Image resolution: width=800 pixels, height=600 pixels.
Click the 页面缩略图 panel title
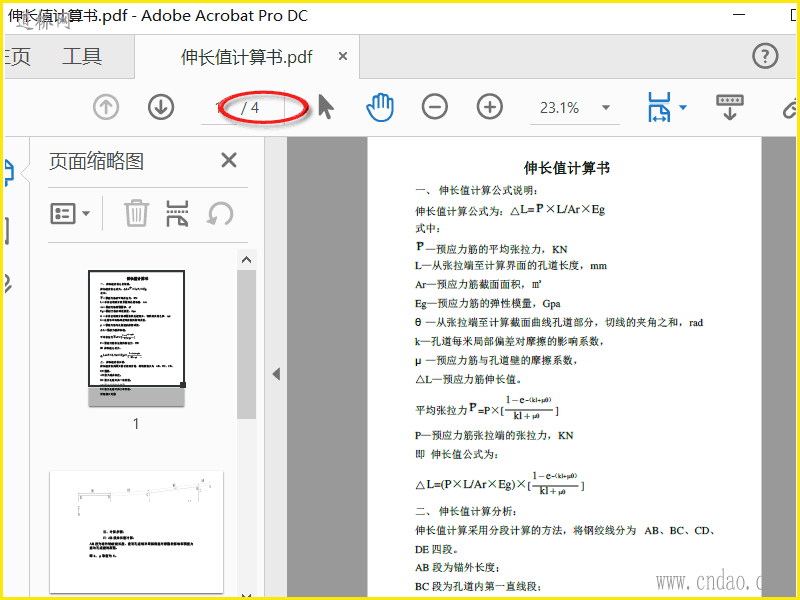tap(96, 161)
